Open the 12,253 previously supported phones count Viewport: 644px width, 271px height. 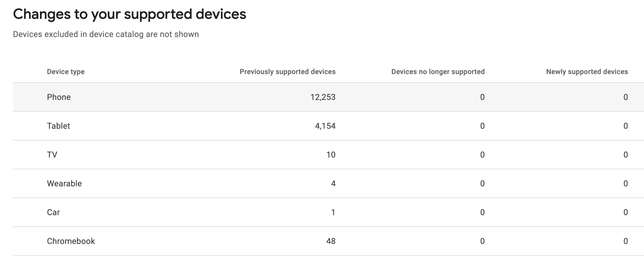tap(323, 97)
